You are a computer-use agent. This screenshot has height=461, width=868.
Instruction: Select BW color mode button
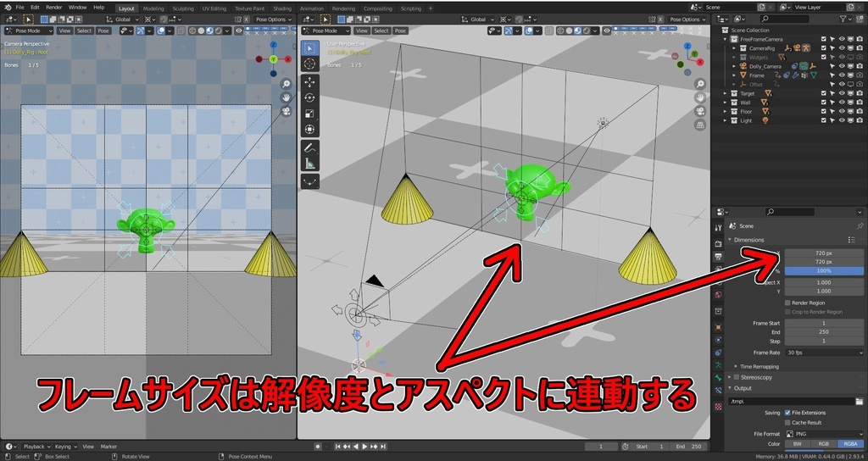(x=798, y=444)
